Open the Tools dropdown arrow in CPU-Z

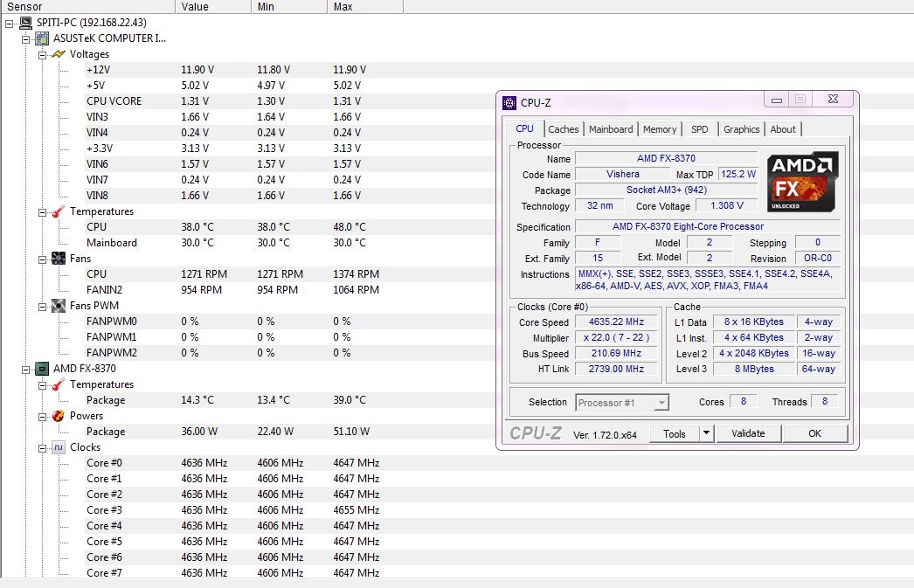[706, 433]
